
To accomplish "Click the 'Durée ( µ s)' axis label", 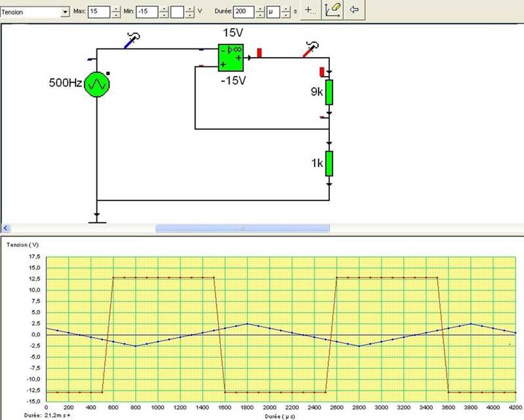I will click(x=280, y=416).
